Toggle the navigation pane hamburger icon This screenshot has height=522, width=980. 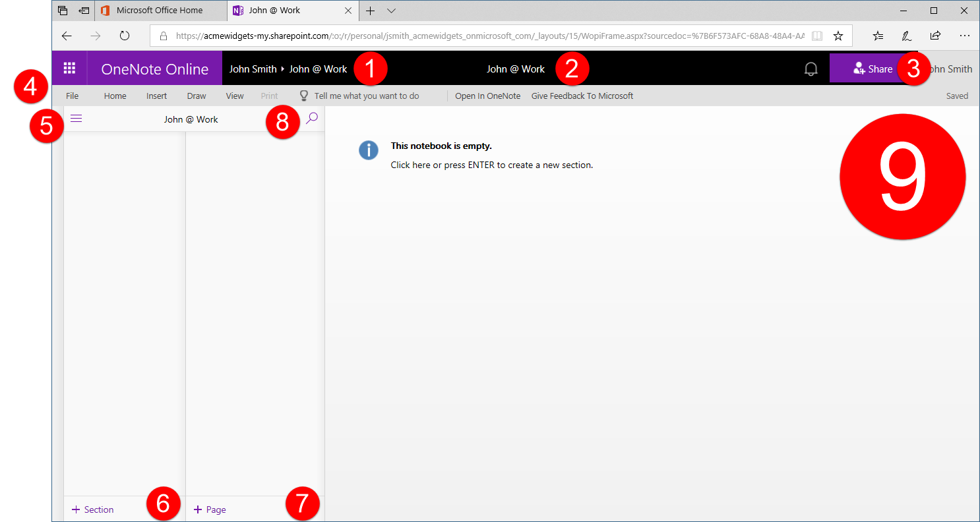point(76,119)
